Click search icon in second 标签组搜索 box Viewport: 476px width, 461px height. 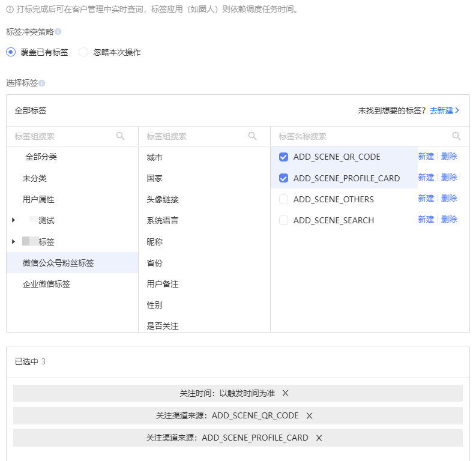[x=253, y=136]
